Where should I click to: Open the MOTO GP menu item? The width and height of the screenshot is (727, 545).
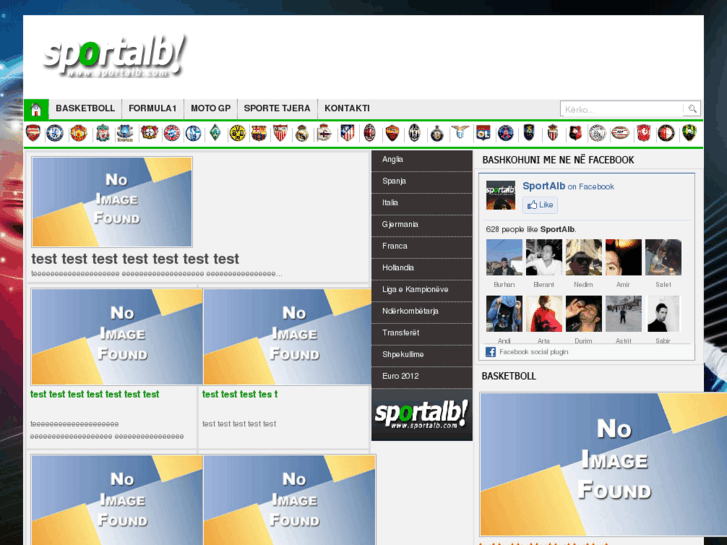pyautogui.click(x=210, y=109)
